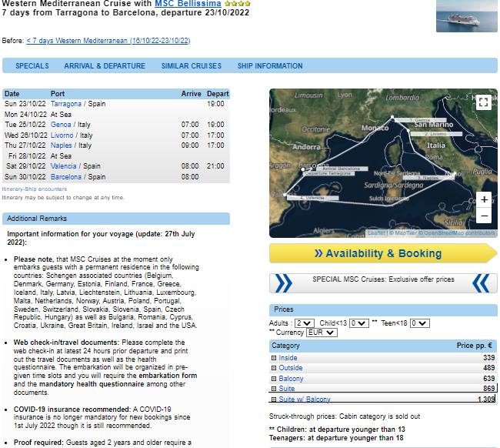The width and height of the screenshot is (500, 448).
Task: Click right double-chevron of special offer banner
Action: (481, 283)
